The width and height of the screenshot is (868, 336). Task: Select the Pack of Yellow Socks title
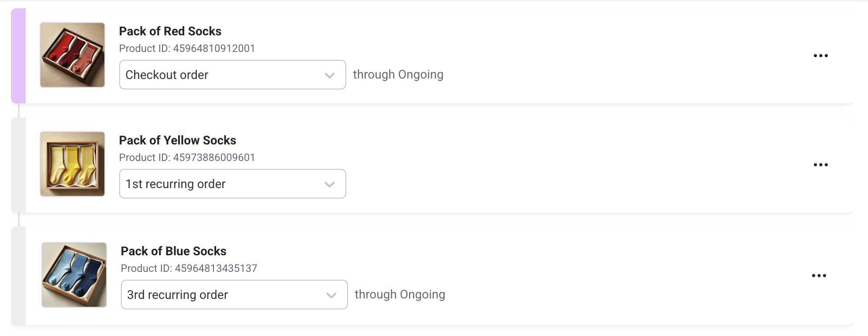click(x=178, y=141)
